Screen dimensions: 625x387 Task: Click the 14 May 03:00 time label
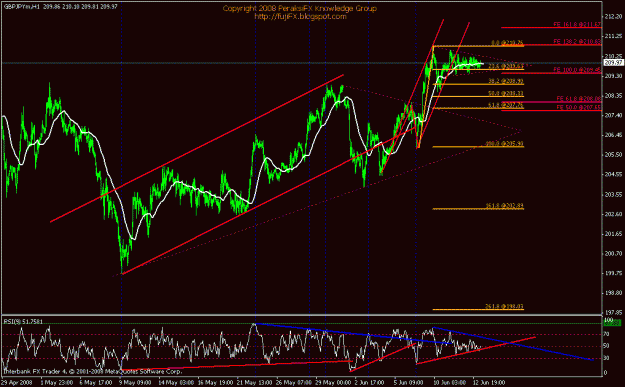[x=176, y=383]
